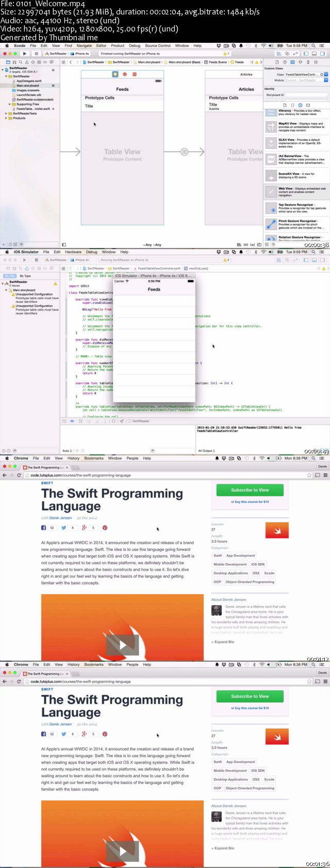Click the storyboard segue icon between the scenes
This screenshot has width=330, height=868.
(184, 152)
